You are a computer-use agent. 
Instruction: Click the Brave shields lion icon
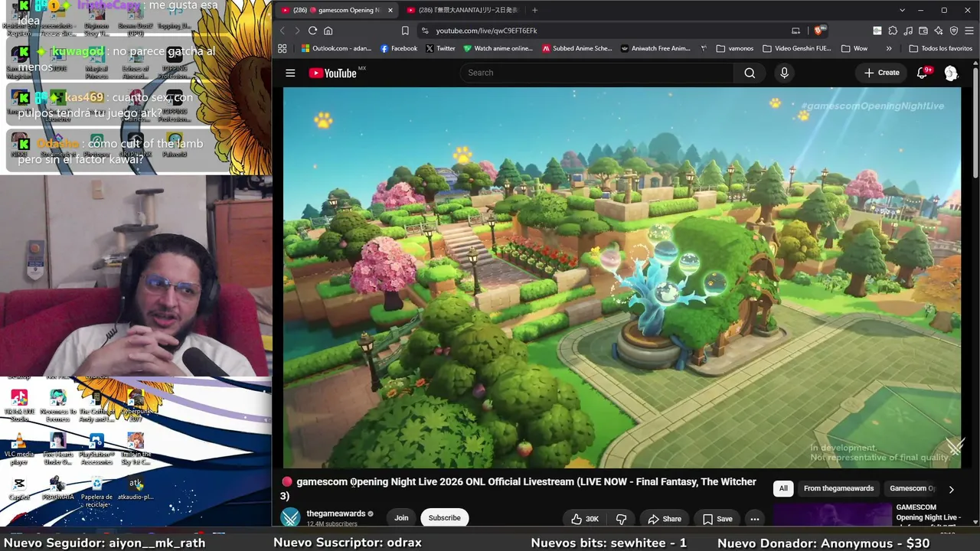[818, 31]
